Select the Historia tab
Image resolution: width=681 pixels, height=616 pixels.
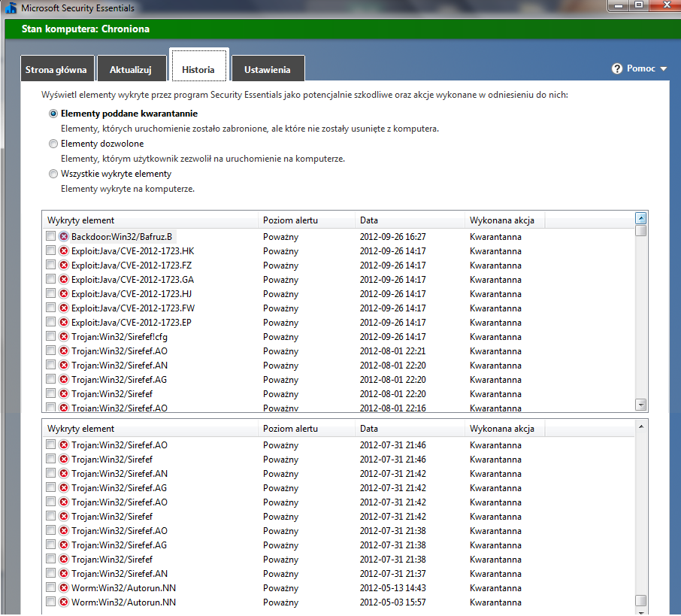click(199, 65)
